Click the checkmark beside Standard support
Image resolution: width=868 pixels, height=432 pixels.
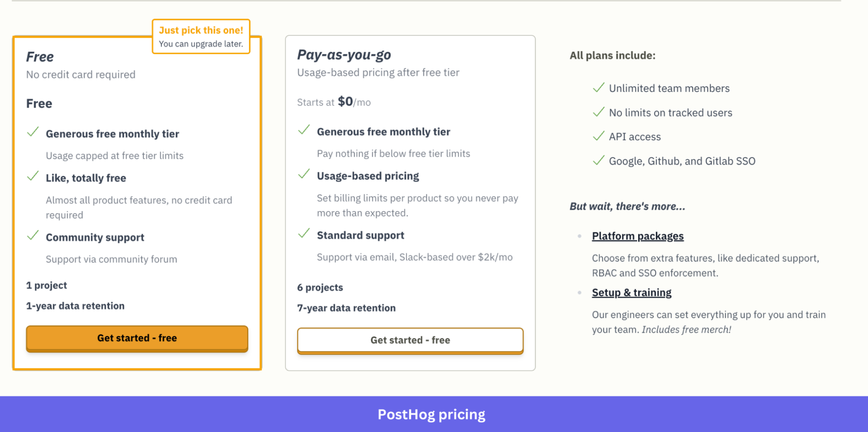(x=304, y=234)
